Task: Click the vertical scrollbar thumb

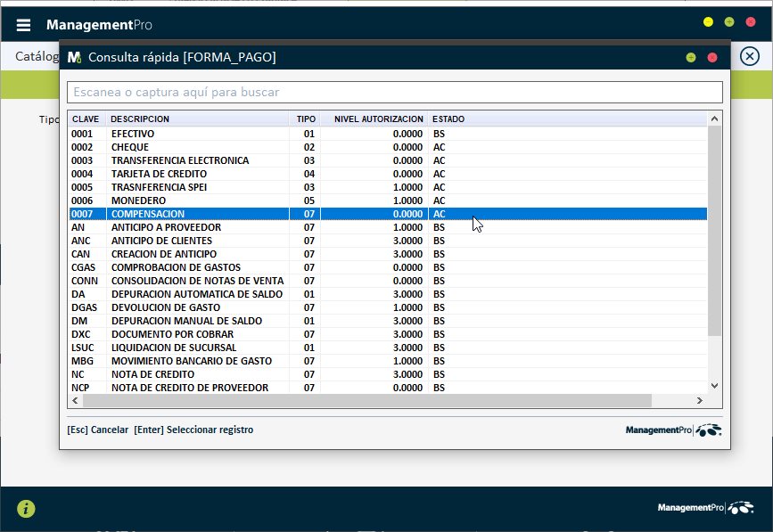Action: coord(713,230)
